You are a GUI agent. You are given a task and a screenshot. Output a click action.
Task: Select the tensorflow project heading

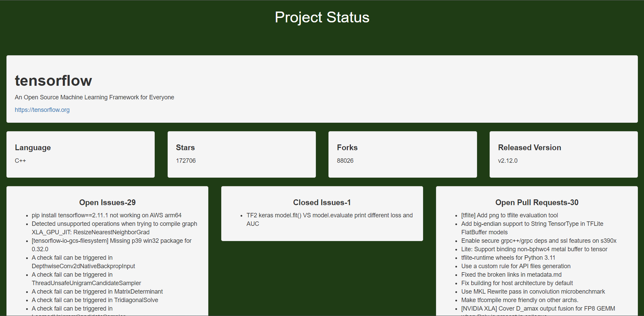pyautogui.click(x=53, y=81)
